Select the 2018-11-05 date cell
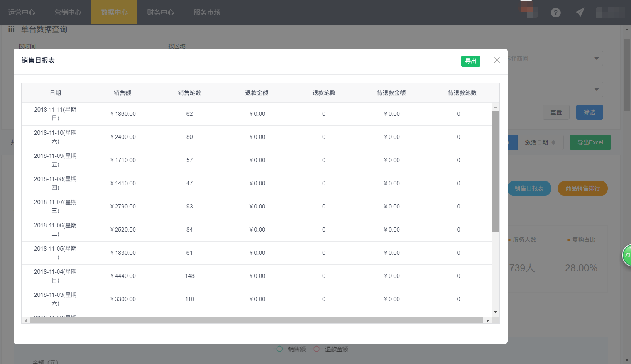The image size is (631, 364). (x=55, y=253)
